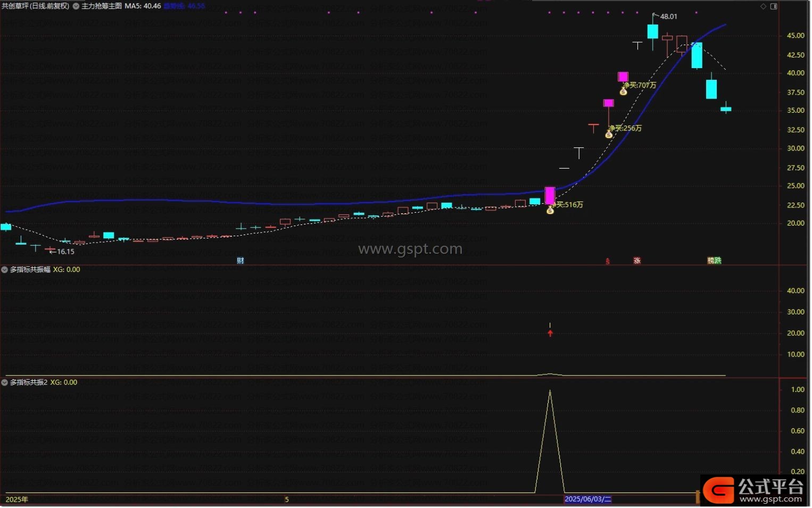Click the money bag icon beside 净买:516万
The image size is (812, 508).
click(x=551, y=211)
